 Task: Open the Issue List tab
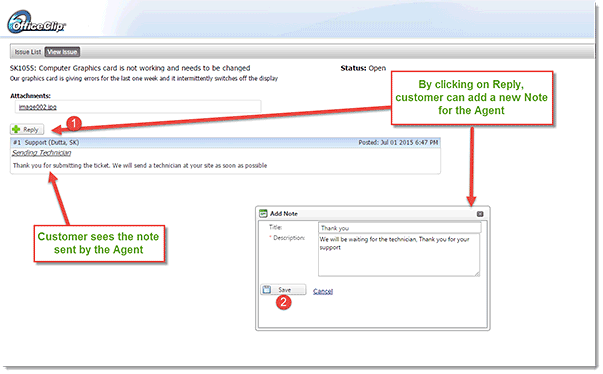(28, 52)
